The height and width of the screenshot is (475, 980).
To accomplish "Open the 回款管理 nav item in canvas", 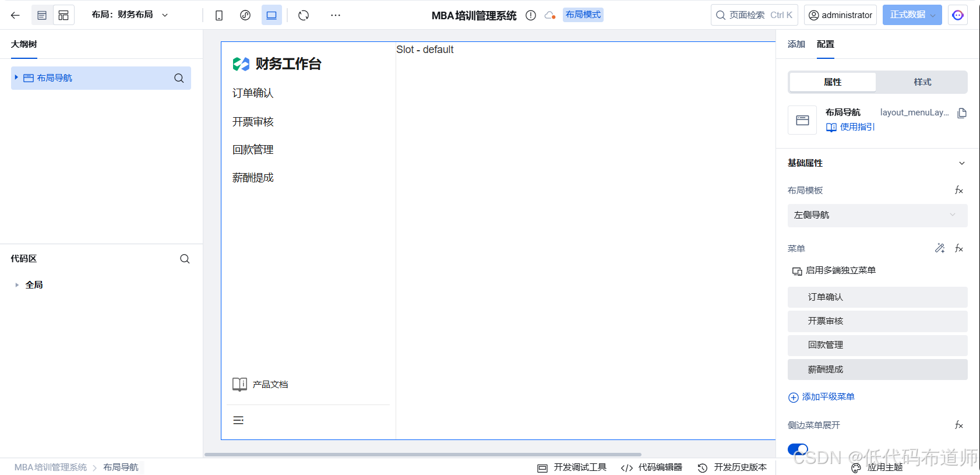I will pyautogui.click(x=253, y=150).
